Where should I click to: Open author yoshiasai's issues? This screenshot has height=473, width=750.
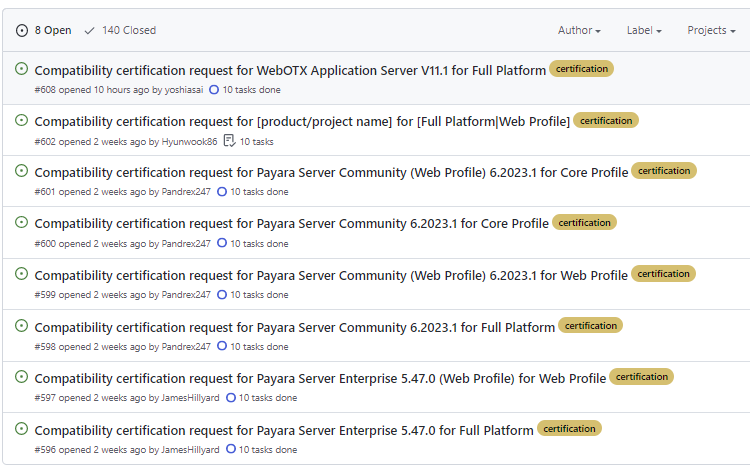[184, 90]
